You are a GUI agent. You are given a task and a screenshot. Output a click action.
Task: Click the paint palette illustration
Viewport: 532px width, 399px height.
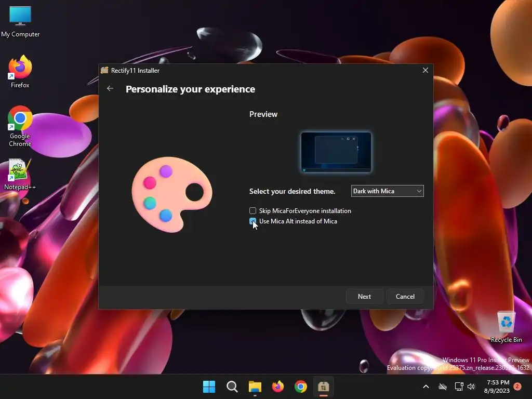(172, 194)
